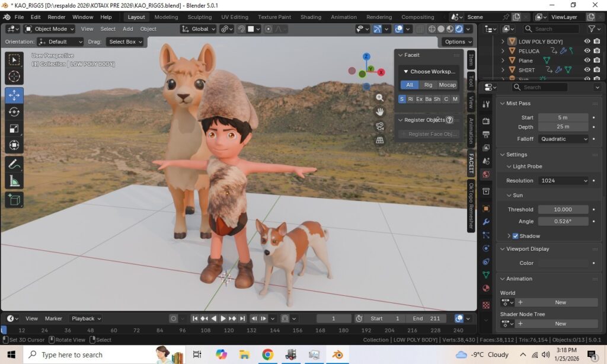607x364 pixels.
Task: Open the Falloff Quadratic dropdown
Action: click(x=564, y=139)
